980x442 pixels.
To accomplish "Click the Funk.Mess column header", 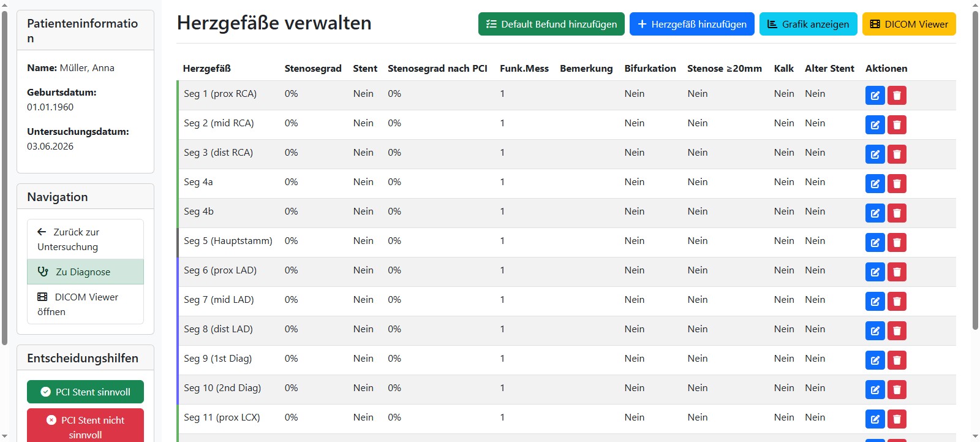I will click(524, 69).
